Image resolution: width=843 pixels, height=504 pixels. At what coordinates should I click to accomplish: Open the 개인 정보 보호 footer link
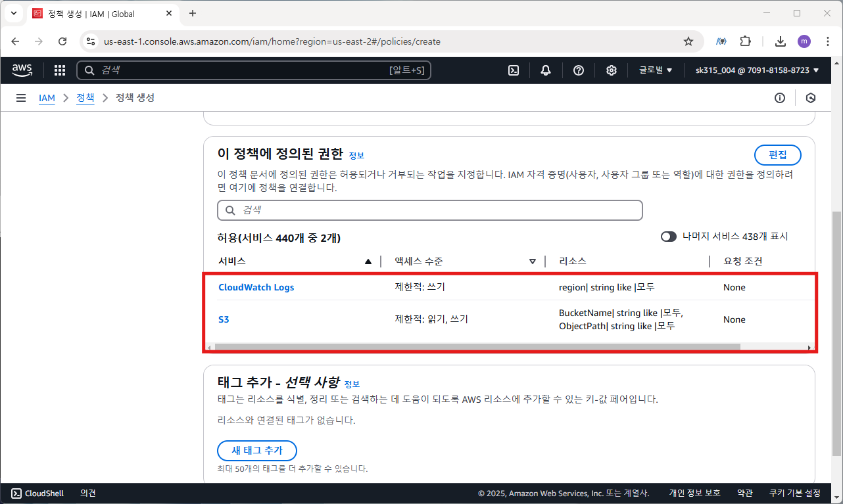pyautogui.click(x=694, y=493)
